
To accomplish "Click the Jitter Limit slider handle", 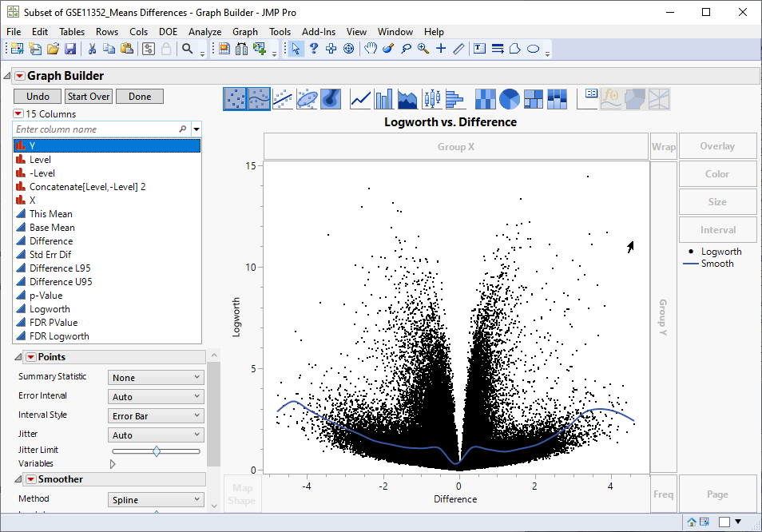I will (x=157, y=451).
